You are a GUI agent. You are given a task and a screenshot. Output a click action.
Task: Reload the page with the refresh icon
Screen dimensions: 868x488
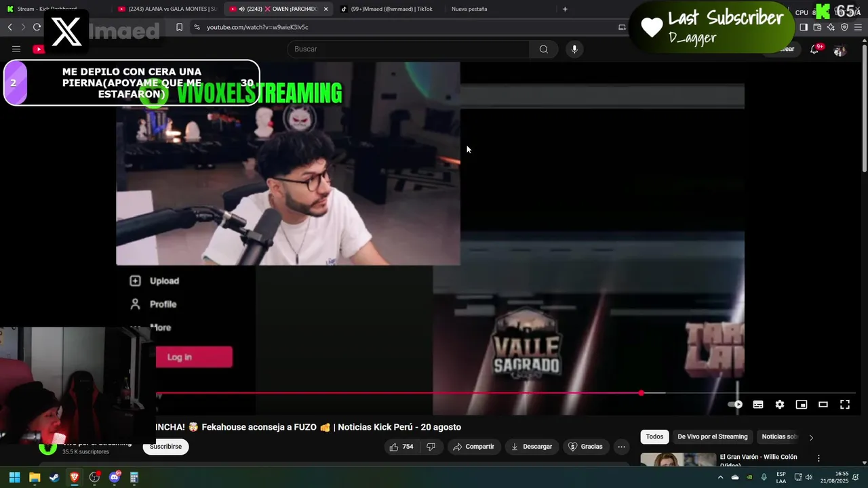pos(37,27)
